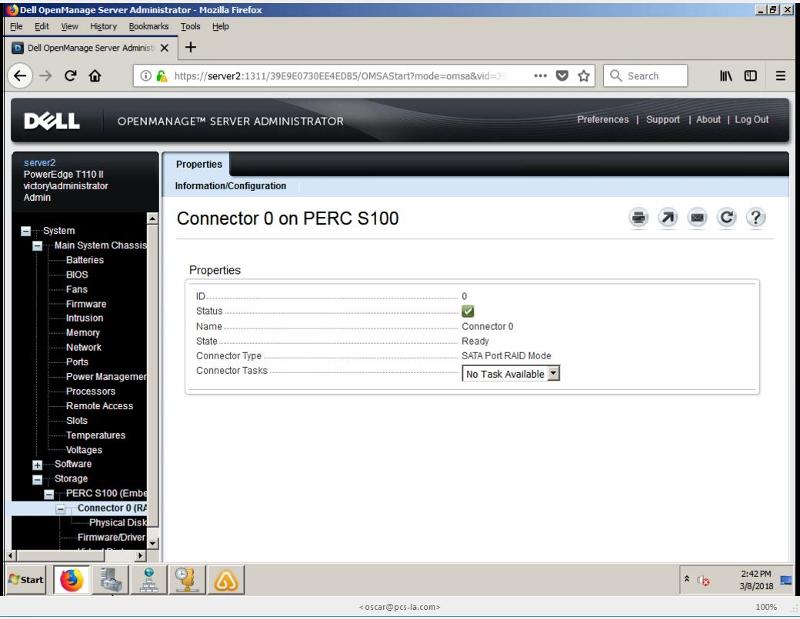Select Batteries in the system tree
800x619 pixels.
[85, 260]
